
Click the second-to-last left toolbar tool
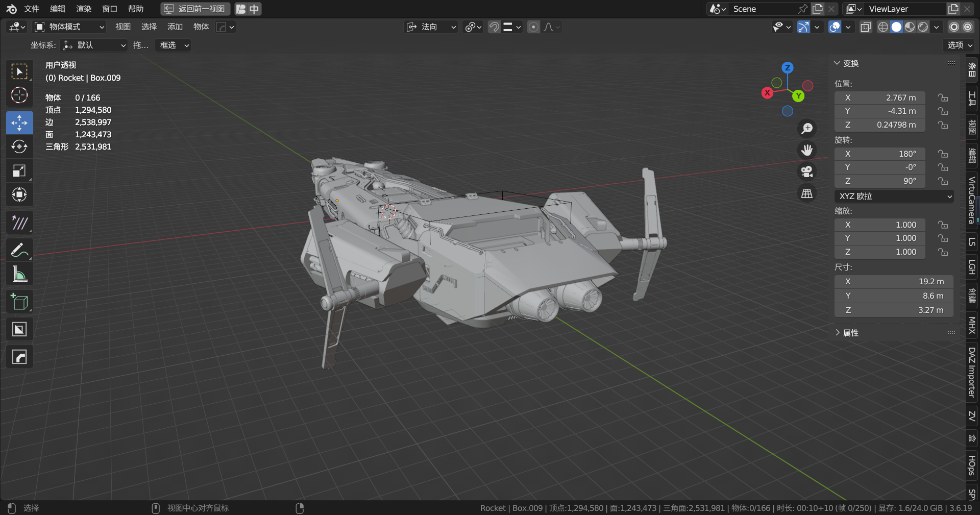[19, 330]
